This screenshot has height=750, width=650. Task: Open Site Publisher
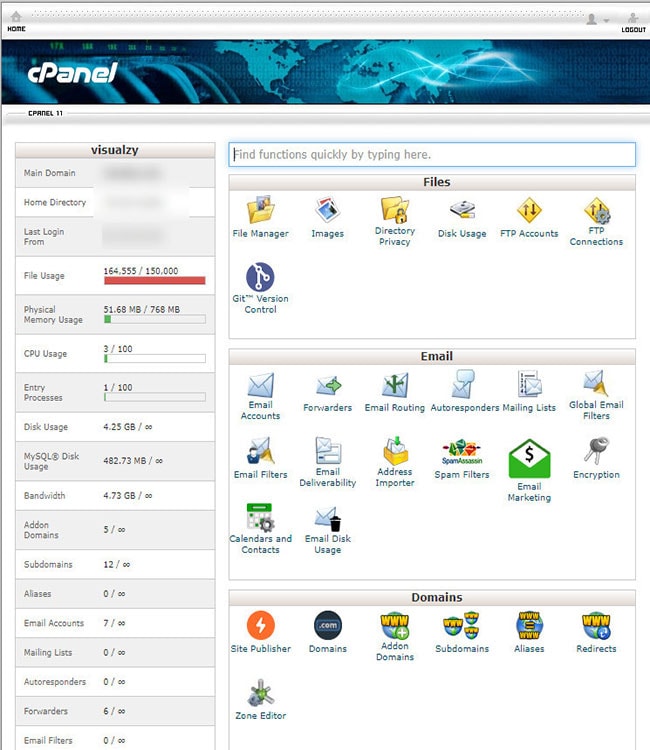pyautogui.click(x=261, y=625)
